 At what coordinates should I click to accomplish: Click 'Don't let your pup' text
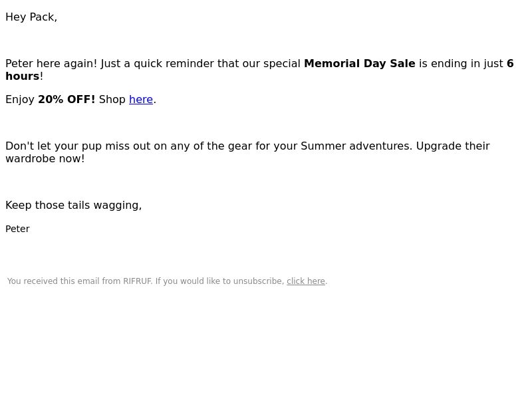54,146
